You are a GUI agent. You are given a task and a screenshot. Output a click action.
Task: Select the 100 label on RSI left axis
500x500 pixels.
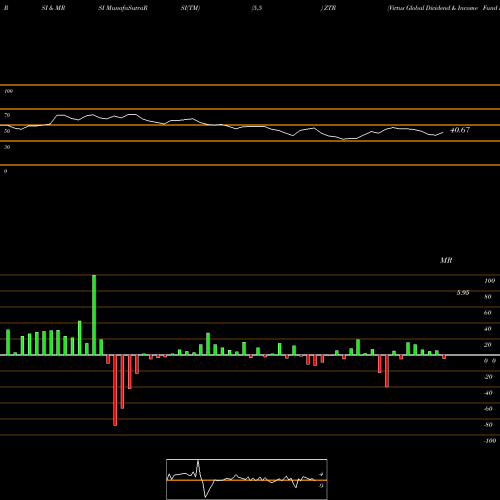pyautogui.click(x=8, y=91)
